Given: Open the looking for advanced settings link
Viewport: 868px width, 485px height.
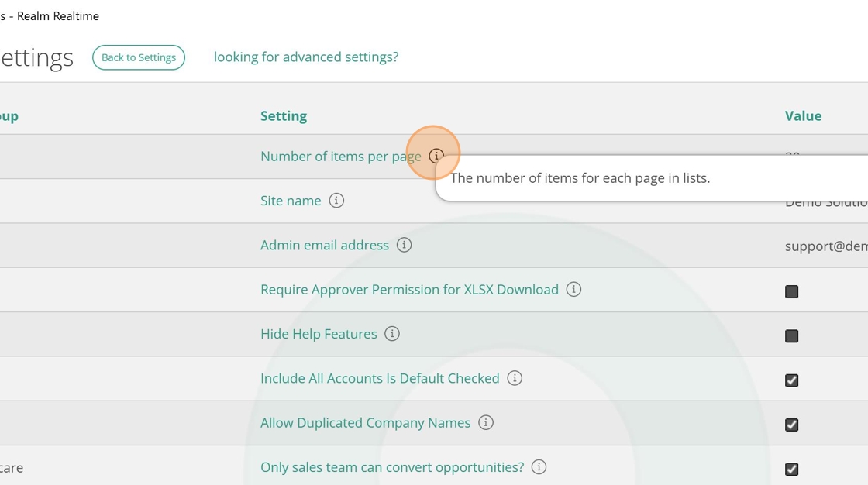Looking at the screenshot, I should tap(306, 57).
